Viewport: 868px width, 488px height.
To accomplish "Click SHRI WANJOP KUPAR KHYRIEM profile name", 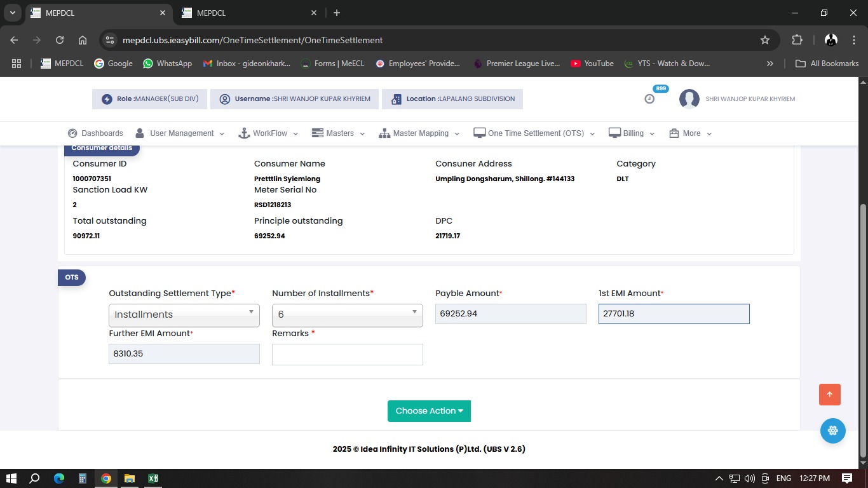I will pos(750,99).
